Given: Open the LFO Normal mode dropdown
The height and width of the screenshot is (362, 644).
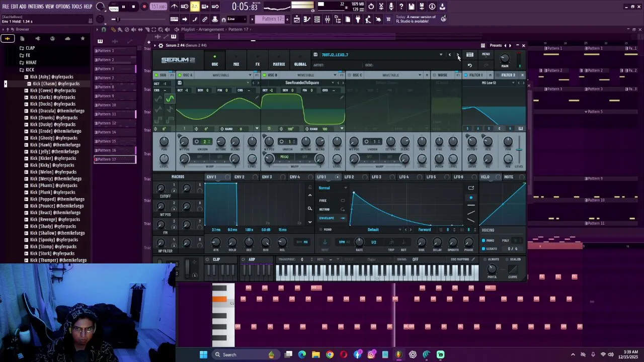Looking at the screenshot, I should click(333, 188).
